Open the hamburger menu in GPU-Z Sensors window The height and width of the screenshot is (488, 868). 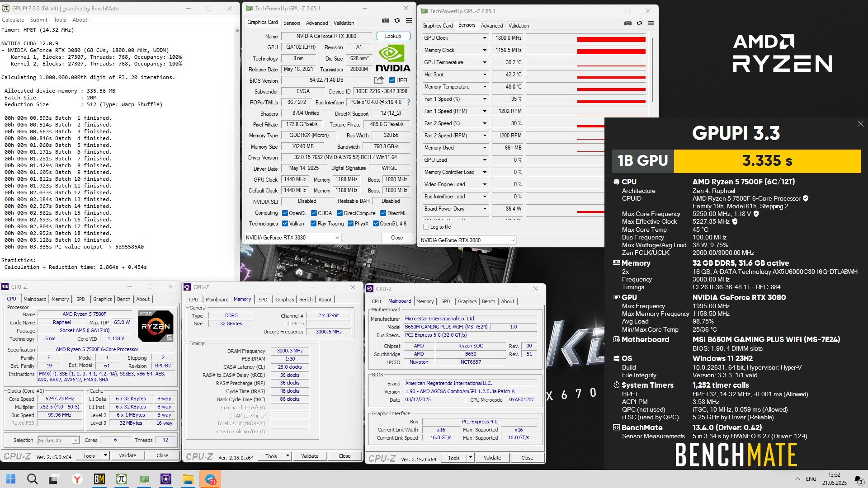[651, 23]
